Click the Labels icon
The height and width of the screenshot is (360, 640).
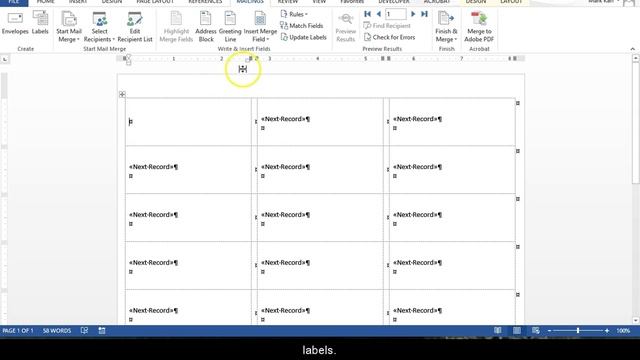click(x=40, y=24)
